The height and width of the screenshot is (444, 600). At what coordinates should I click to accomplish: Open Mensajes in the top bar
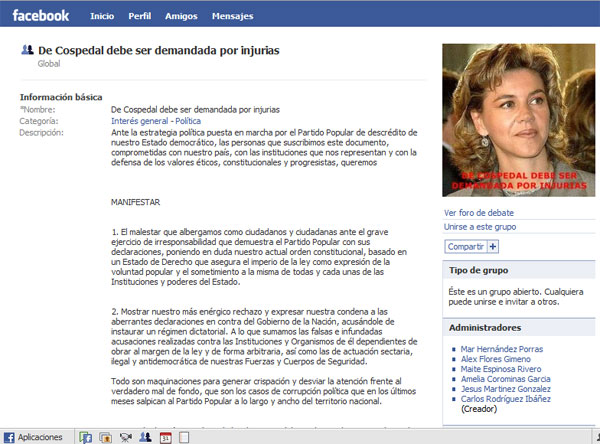232,16
